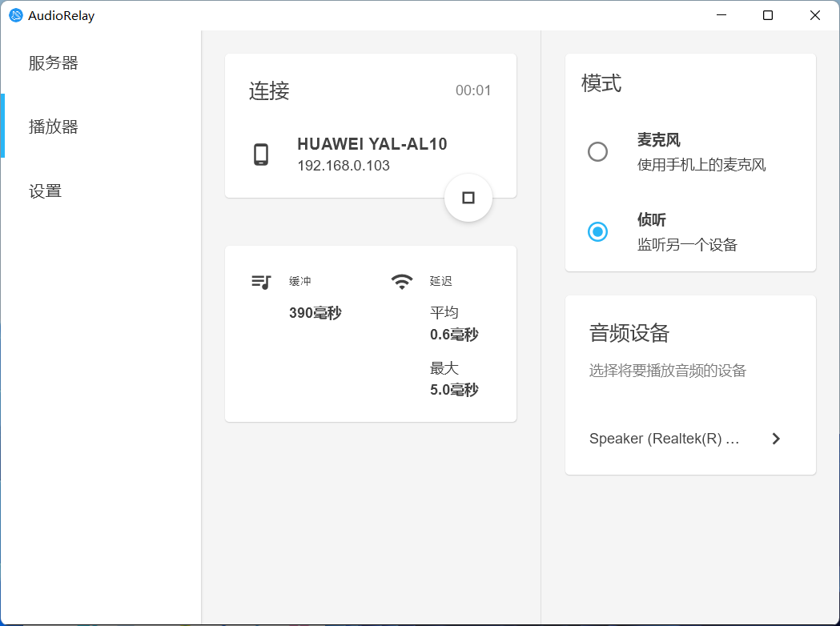Click the buffer playlist icon
The image size is (840, 626).
(261, 282)
